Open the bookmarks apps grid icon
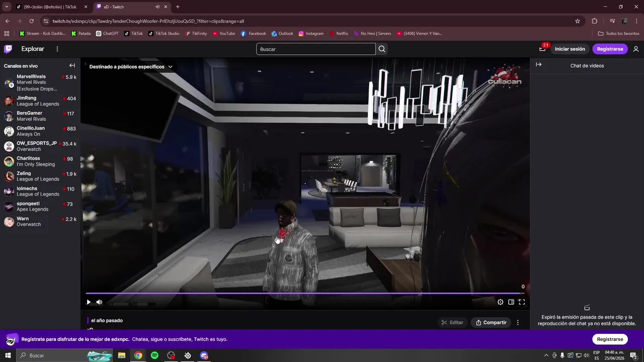This screenshot has height=362, width=644. pos(7,34)
